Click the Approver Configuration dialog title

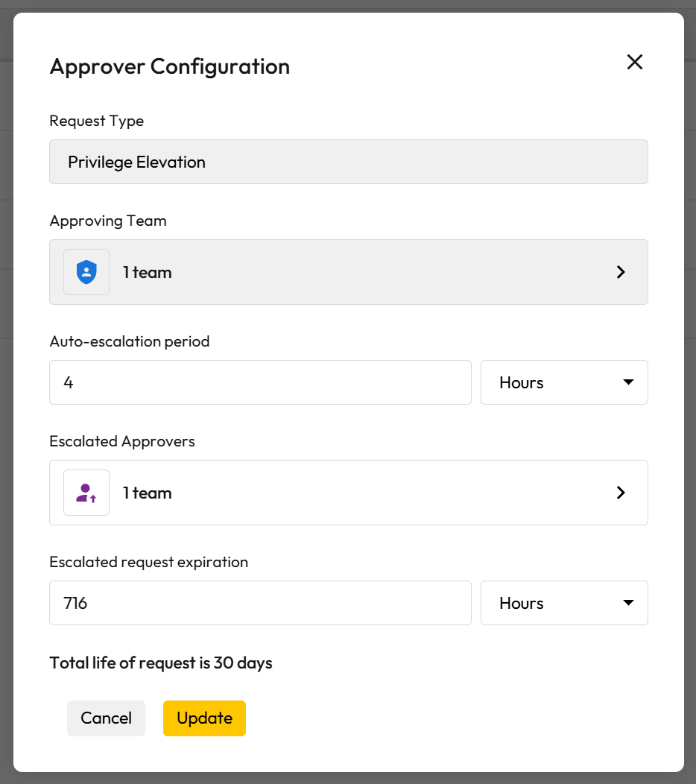click(x=169, y=66)
